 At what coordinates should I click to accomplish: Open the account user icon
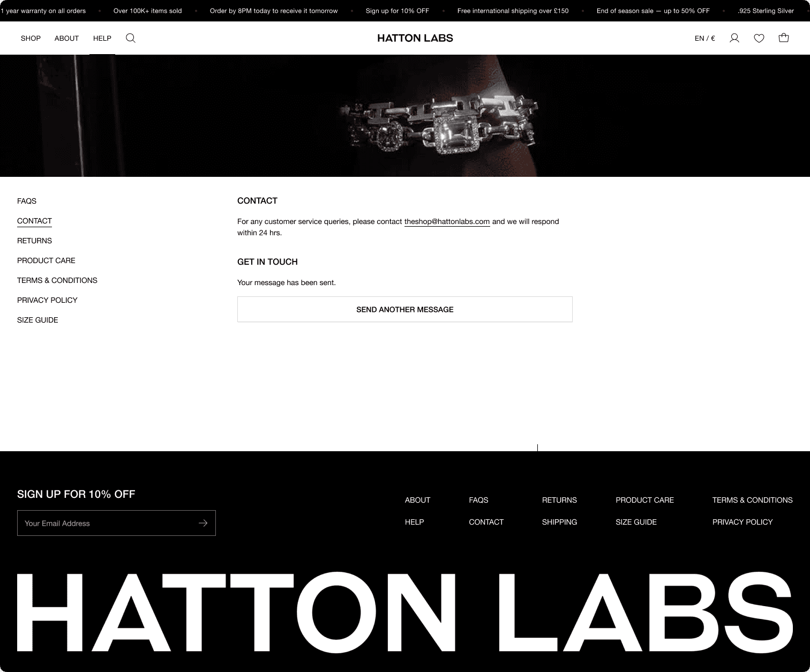[734, 38]
